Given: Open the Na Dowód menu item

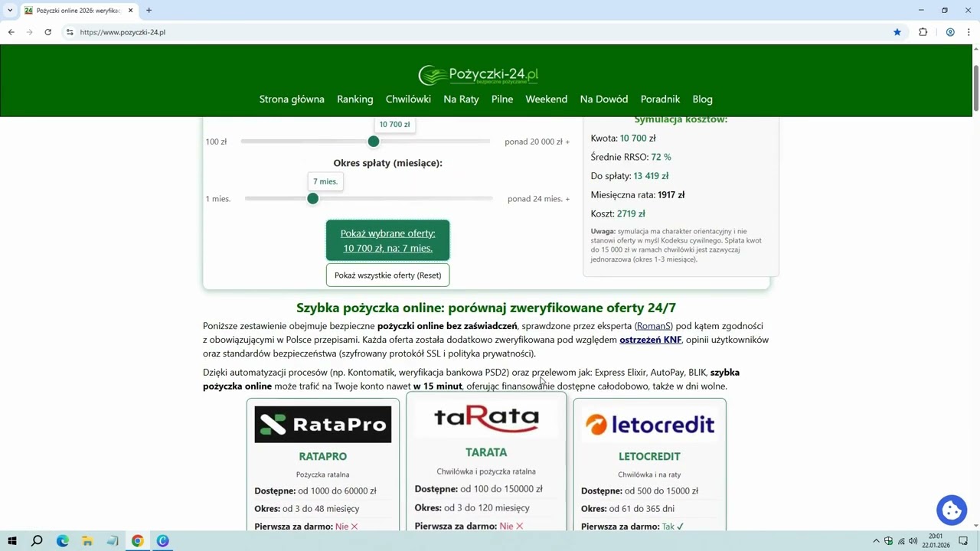Looking at the screenshot, I should coord(604,99).
